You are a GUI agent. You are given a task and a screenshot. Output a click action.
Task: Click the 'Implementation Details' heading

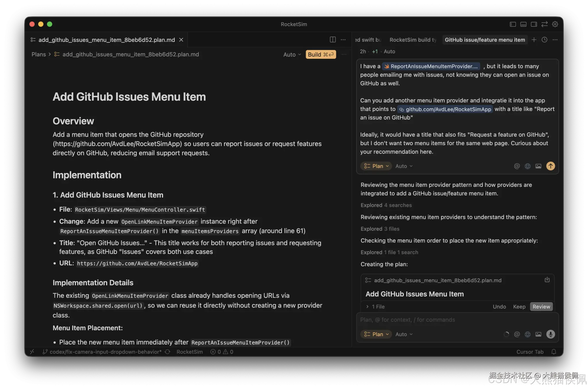(93, 283)
